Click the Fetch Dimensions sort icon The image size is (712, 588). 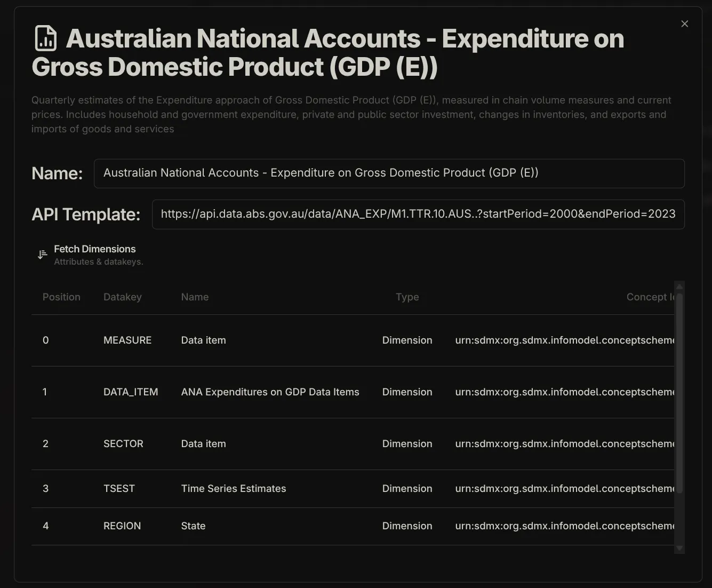pyautogui.click(x=42, y=254)
